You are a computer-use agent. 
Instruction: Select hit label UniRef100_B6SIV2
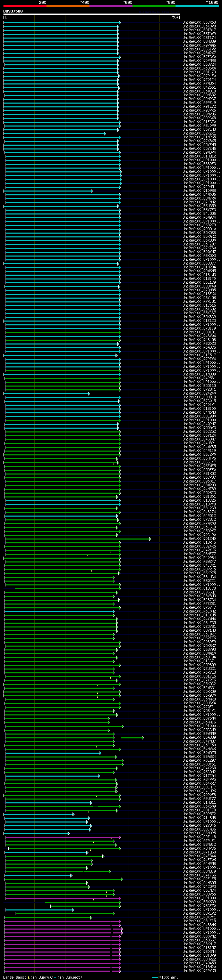coord(199,49)
